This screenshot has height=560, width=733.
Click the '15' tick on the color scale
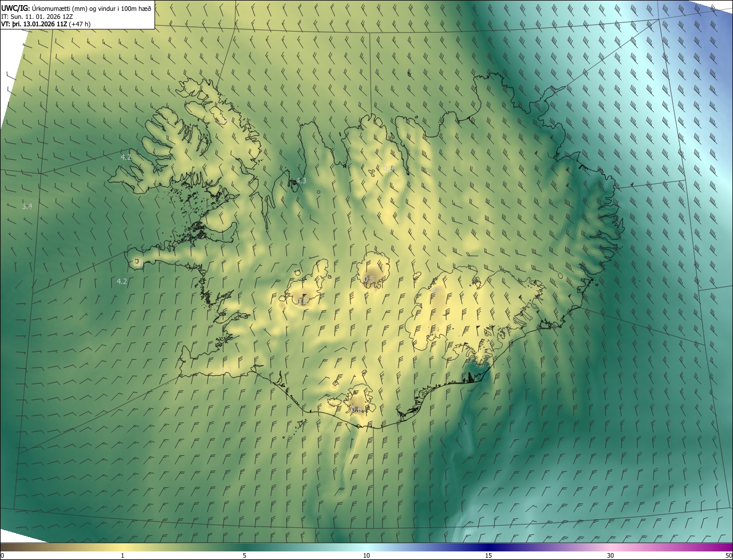point(488,556)
